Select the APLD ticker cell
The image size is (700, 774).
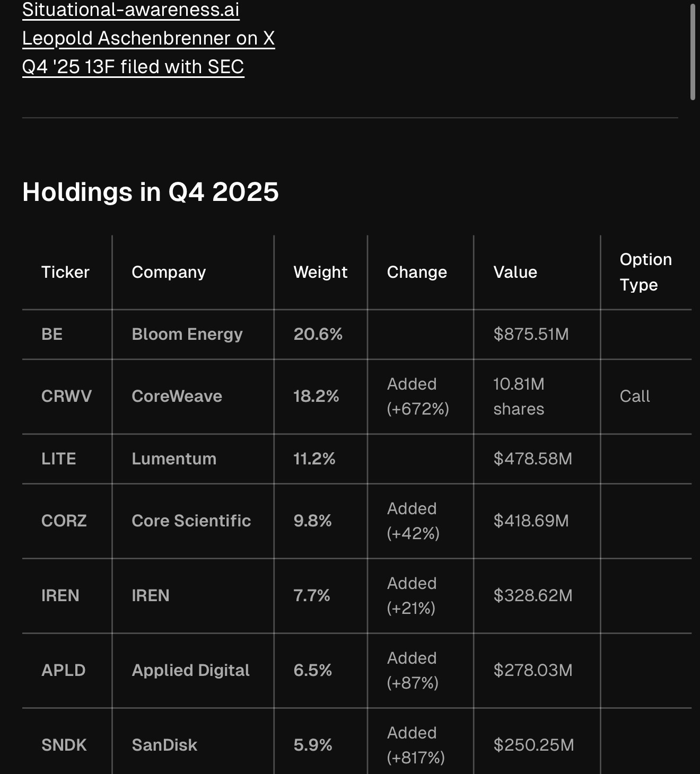pos(63,670)
